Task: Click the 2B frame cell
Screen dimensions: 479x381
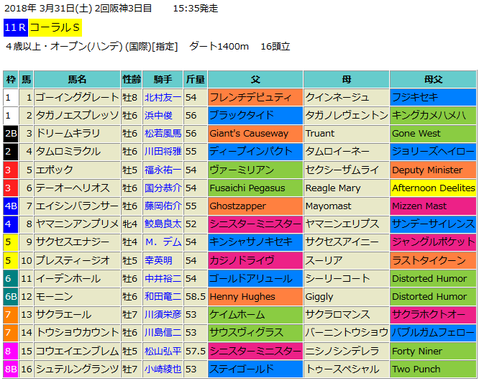Action: point(11,133)
